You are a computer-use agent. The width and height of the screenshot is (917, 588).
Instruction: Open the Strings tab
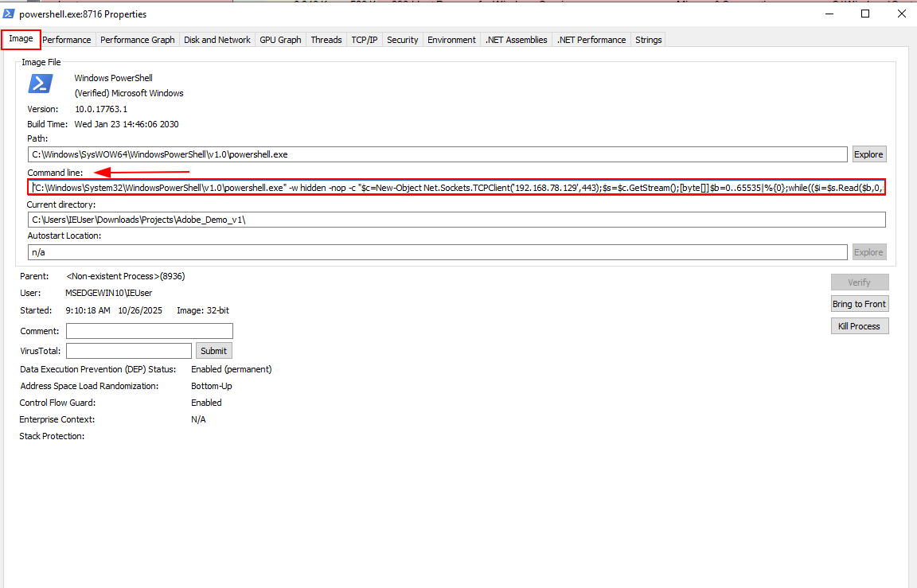tap(648, 40)
